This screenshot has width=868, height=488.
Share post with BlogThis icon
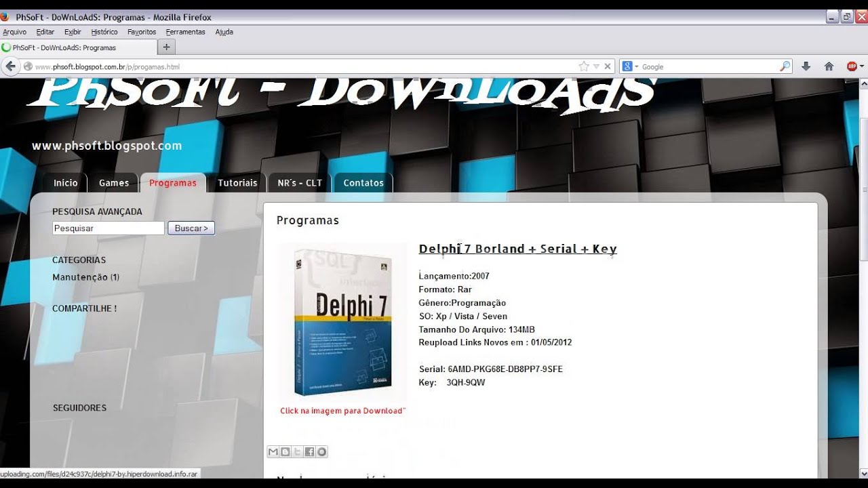click(285, 452)
